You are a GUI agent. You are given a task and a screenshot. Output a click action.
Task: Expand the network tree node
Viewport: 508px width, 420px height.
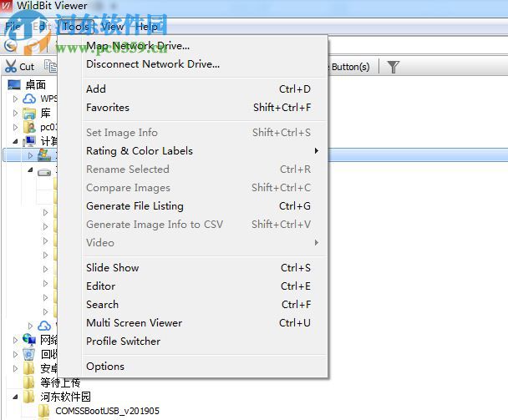tap(15, 340)
